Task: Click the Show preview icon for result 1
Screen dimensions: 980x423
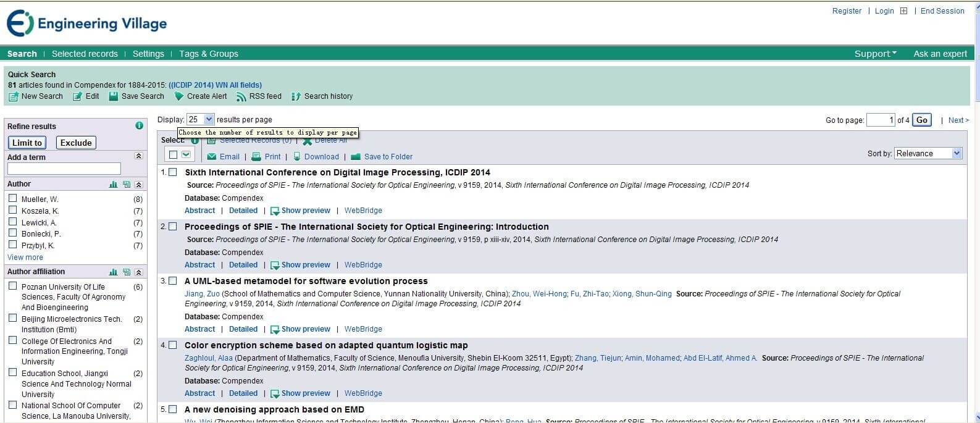Action: (x=275, y=211)
